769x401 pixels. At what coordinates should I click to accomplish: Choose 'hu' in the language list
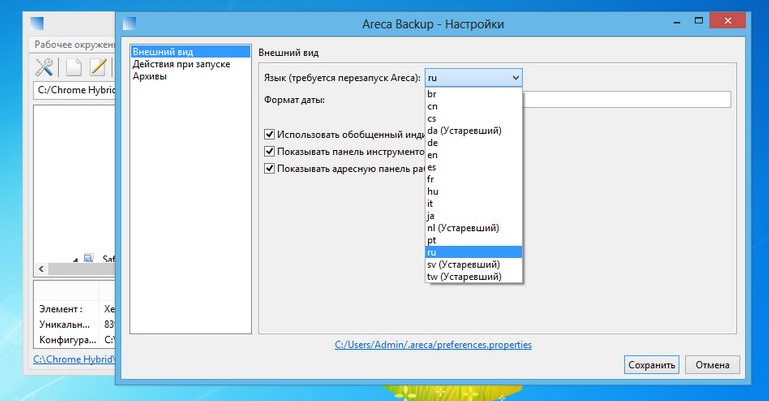tap(473, 191)
